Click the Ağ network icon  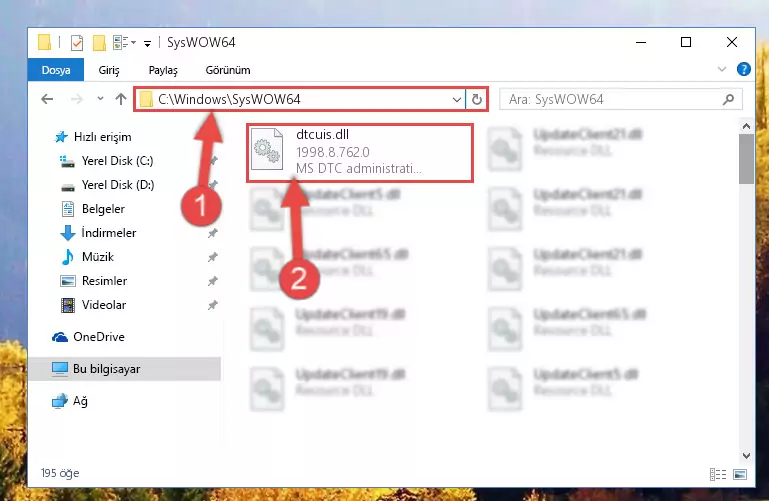click(60, 401)
